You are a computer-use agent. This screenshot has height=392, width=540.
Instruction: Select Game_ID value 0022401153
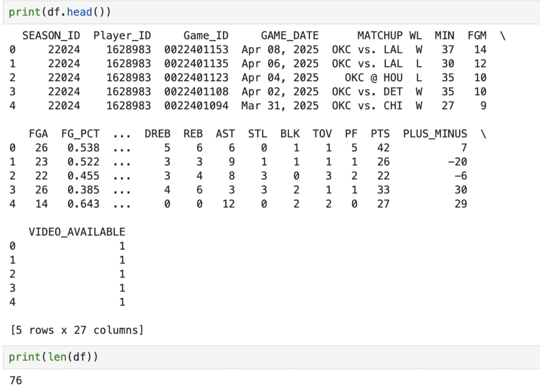pos(196,50)
